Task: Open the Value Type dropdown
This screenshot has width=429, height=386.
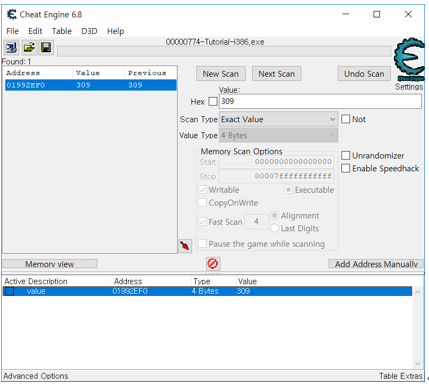Action: pos(278,135)
